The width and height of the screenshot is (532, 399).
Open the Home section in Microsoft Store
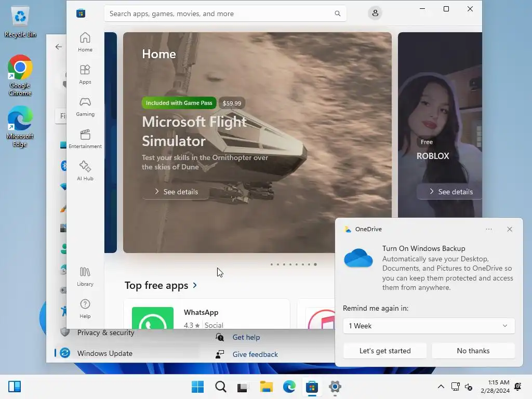pos(85,42)
